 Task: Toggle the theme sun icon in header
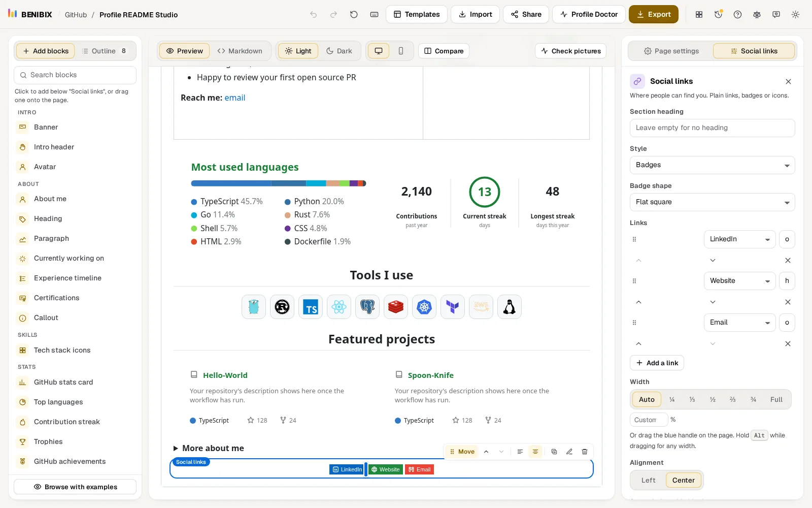click(795, 14)
